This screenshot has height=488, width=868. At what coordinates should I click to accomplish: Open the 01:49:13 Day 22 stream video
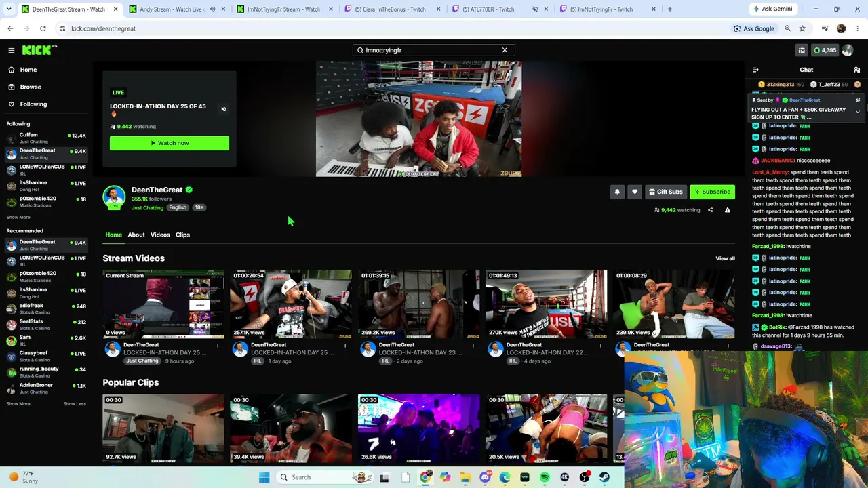click(x=547, y=304)
